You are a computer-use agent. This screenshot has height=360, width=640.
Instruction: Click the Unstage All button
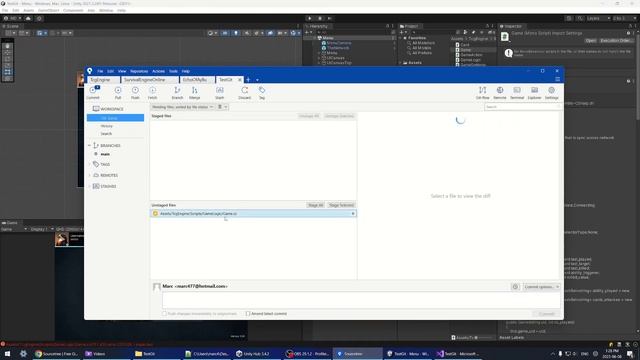(x=309, y=116)
